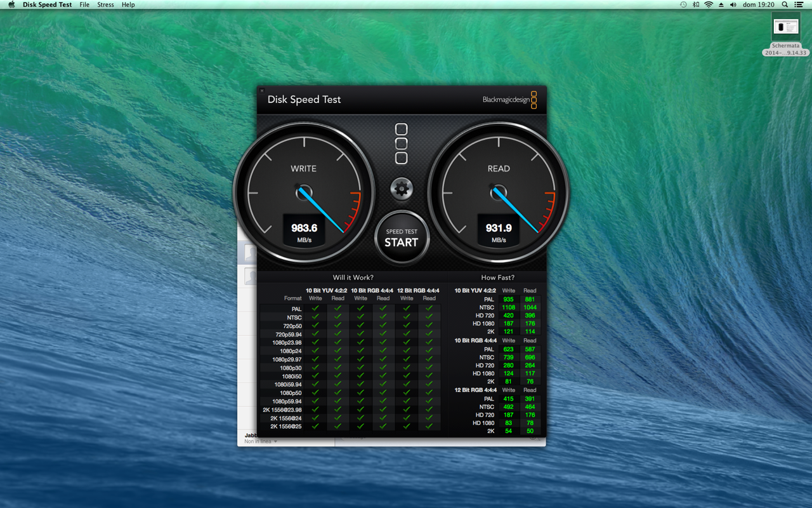This screenshot has height=508, width=812.
Task: Select the 1080p29.97 format row label
Action: point(287,359)
